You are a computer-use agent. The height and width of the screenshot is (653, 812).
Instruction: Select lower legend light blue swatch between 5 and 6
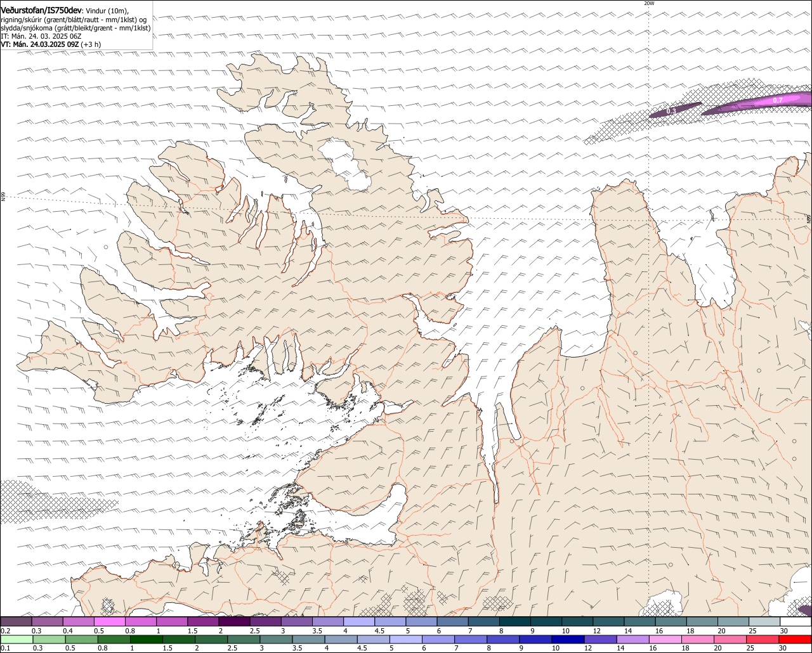[x=406, y=639]
